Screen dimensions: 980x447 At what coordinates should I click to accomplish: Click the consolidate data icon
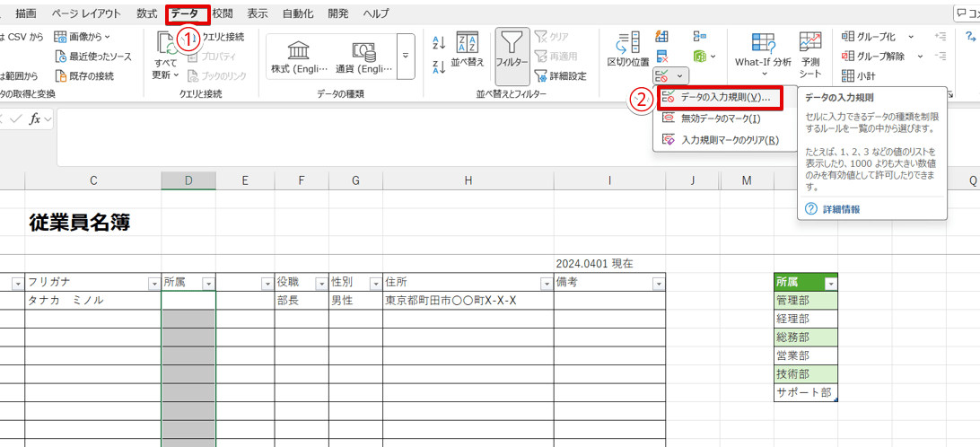click(x=699, y=37)
